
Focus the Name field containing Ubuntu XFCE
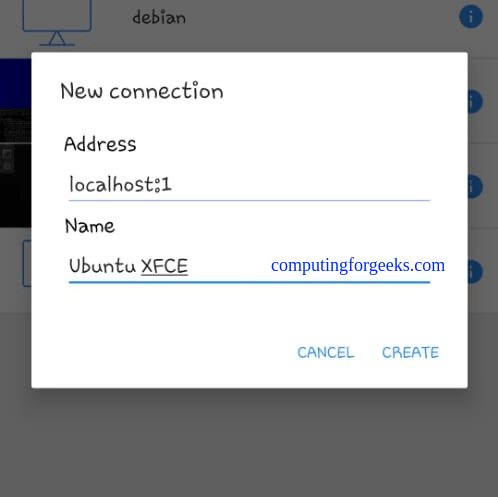click(x=249, y=266)
